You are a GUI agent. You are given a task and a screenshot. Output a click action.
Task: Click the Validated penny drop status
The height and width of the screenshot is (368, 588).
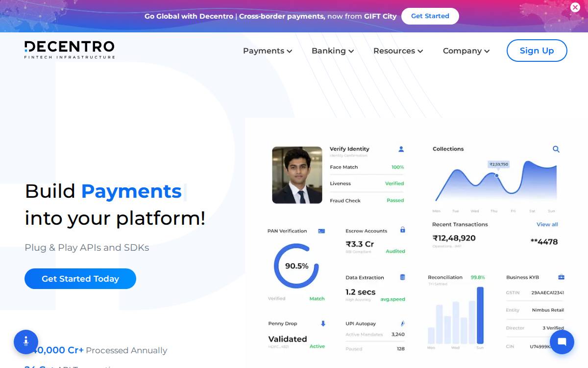coord(288,339)
